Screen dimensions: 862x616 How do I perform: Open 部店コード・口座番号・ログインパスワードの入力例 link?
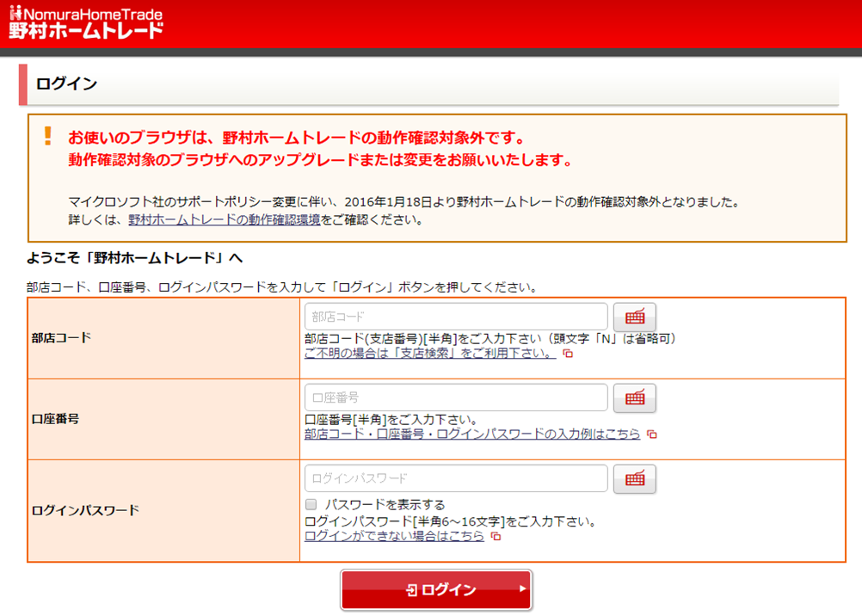[472, 434]
